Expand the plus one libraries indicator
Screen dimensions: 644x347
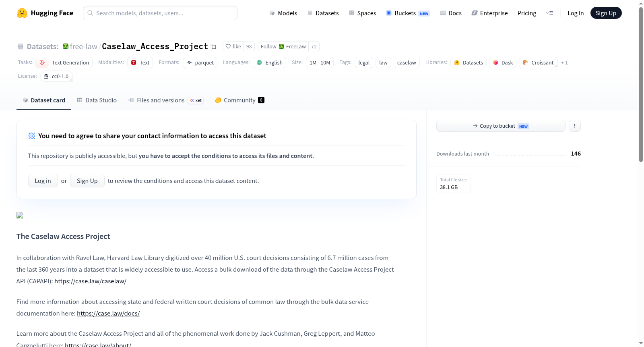[564, 63]
